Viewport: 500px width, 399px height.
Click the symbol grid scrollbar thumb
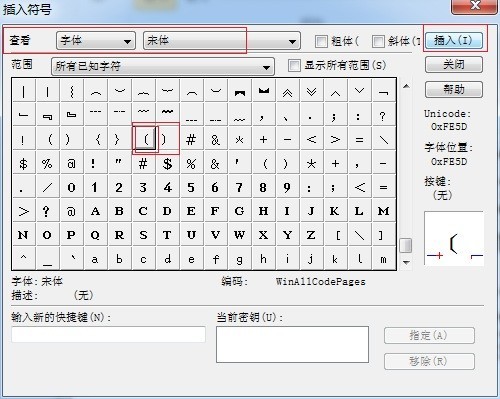(x=406, y=245)
